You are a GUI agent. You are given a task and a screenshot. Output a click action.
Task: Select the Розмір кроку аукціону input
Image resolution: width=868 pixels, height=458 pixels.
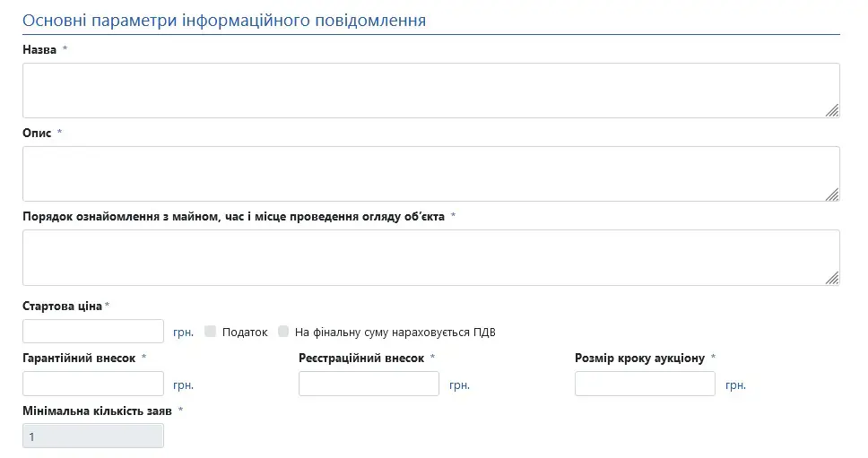click(645, 384)
